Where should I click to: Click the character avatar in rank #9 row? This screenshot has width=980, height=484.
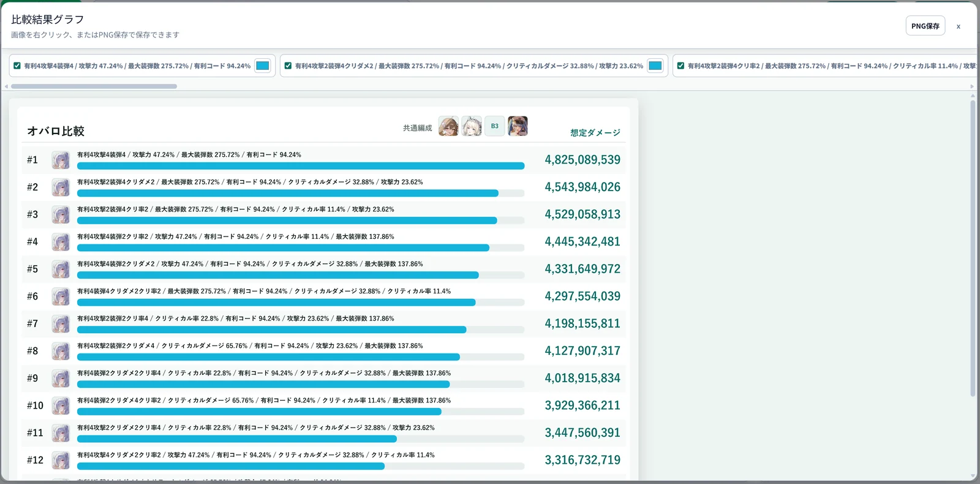(61, 379)
